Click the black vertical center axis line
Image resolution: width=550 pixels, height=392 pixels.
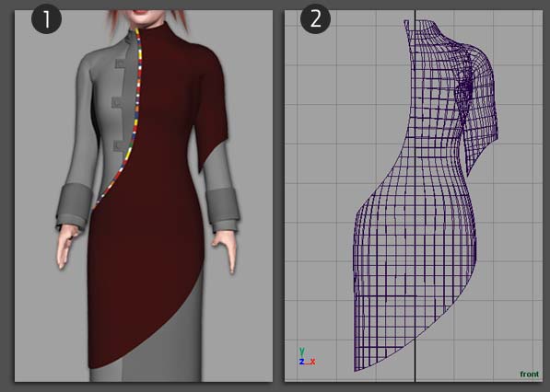(x=415, y=196)
